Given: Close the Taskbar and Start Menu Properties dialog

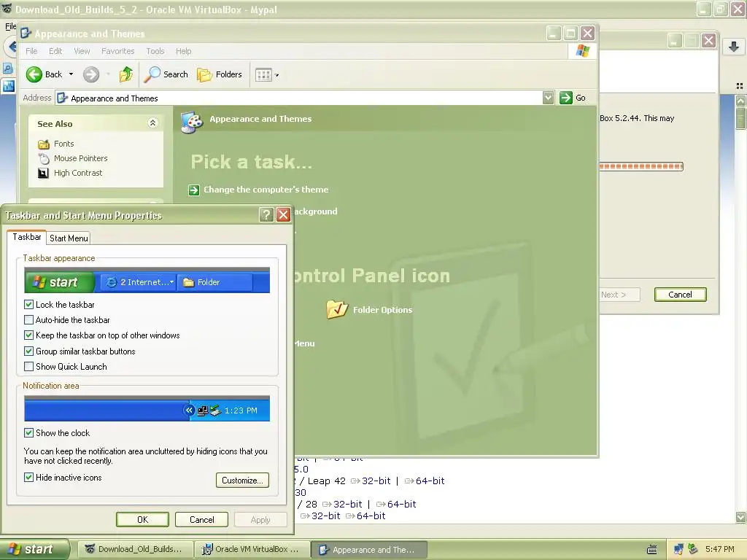Looking at the screenshot, I should coord(284,215).
